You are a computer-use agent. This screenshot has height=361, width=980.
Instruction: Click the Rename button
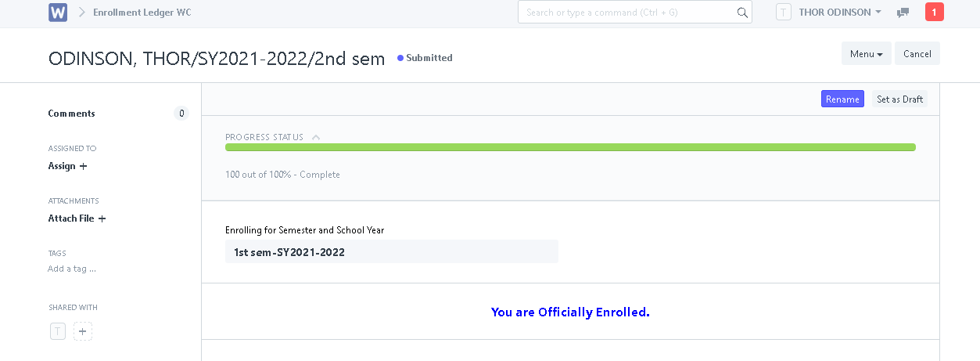(x=842, y=99)
